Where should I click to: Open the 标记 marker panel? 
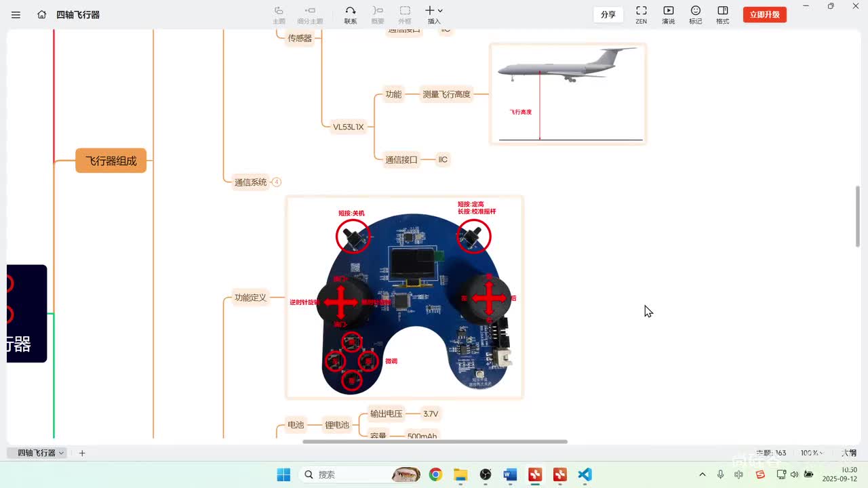click(696, 15)
